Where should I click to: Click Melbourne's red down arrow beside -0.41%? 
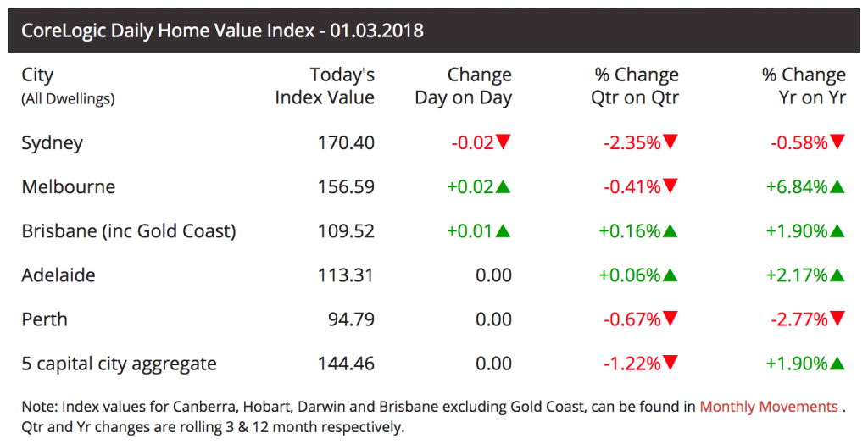(x=671, y=186)
